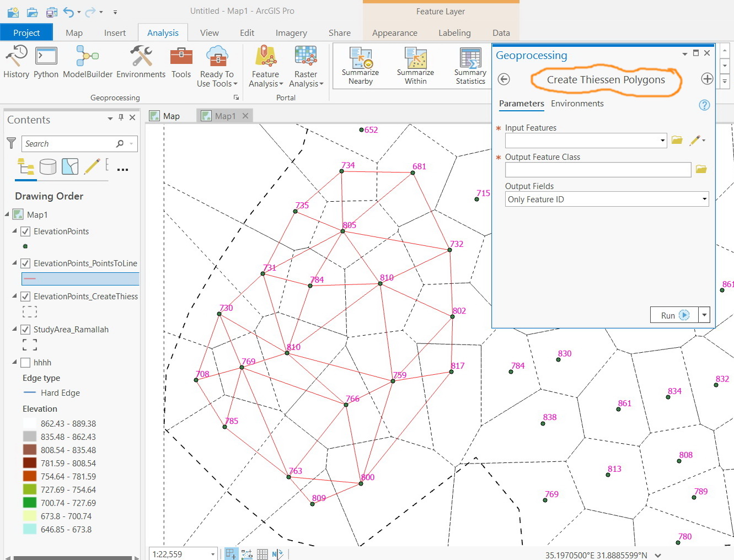Click the red line symbol swatch
Screen dimensions: 734x560
[30, 279]
